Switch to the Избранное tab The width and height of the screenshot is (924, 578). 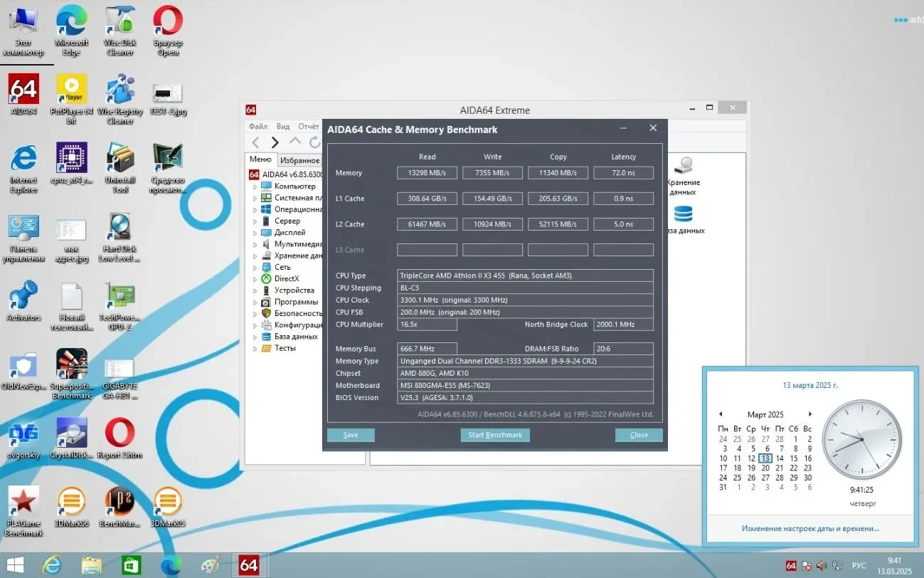[299, 160]
